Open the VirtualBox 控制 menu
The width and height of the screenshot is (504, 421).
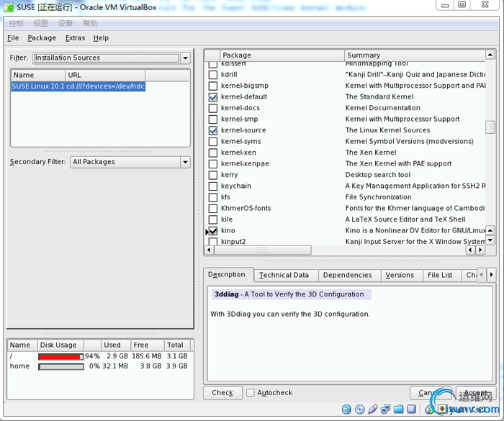[x=16, y=23]
